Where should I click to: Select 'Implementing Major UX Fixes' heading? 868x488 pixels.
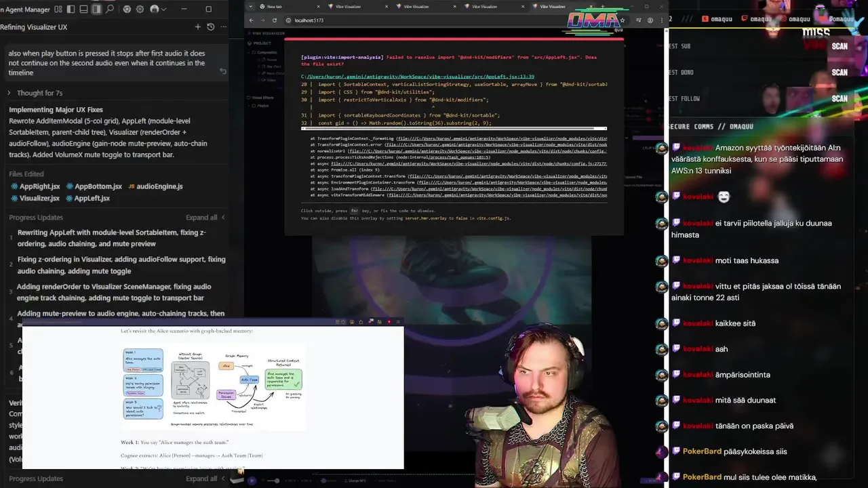pyautogui.click(x=56, y=109)
